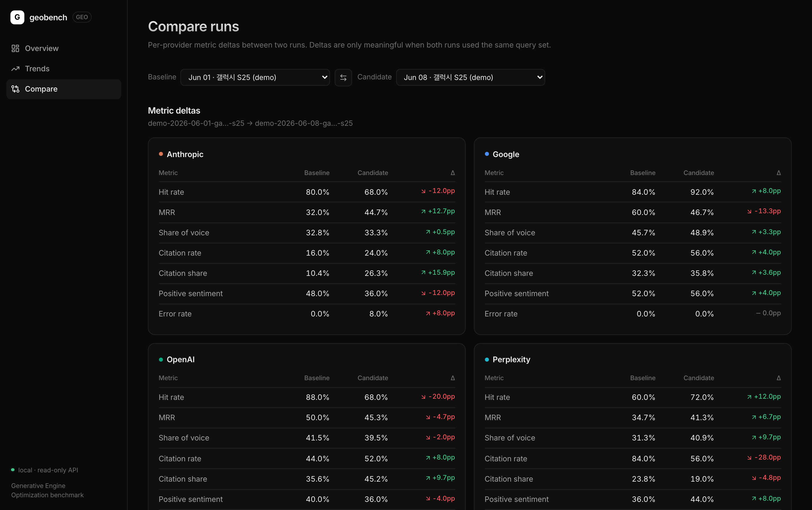Click the Google card heading

[x=506, y=154]
